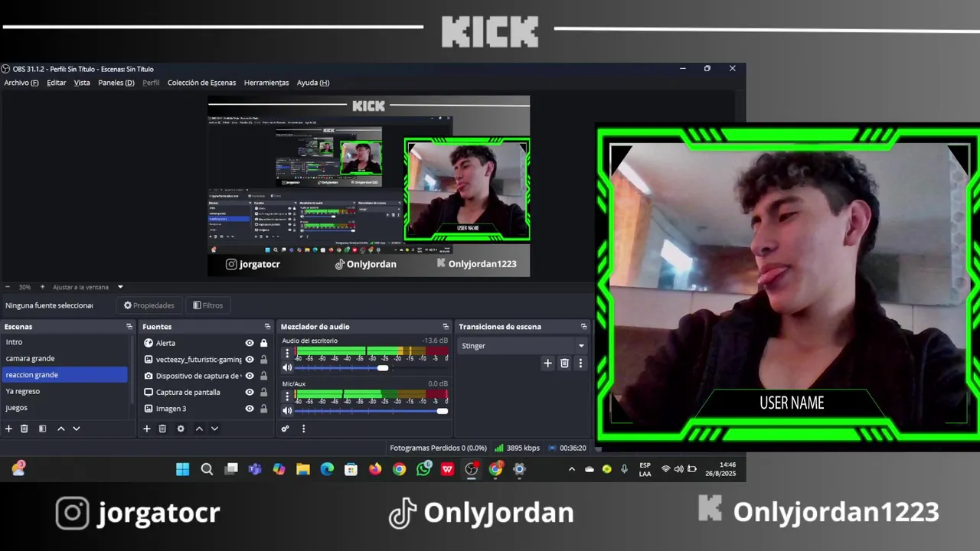Hide the vecteezy_futuristic-gaming source

point(250,359)
